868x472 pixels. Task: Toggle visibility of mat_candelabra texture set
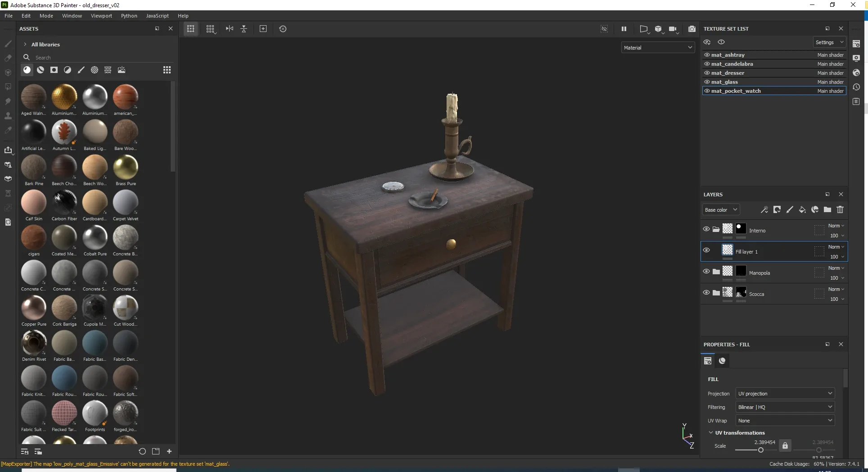[707, 64]
